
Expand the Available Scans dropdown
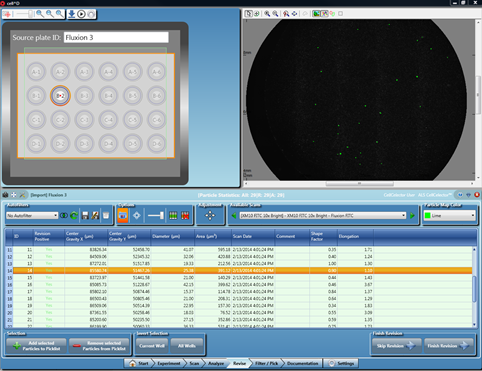click(x=323, y=216)
